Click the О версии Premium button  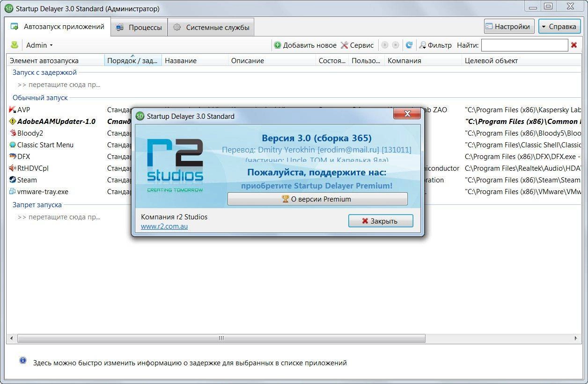(317, 199)
